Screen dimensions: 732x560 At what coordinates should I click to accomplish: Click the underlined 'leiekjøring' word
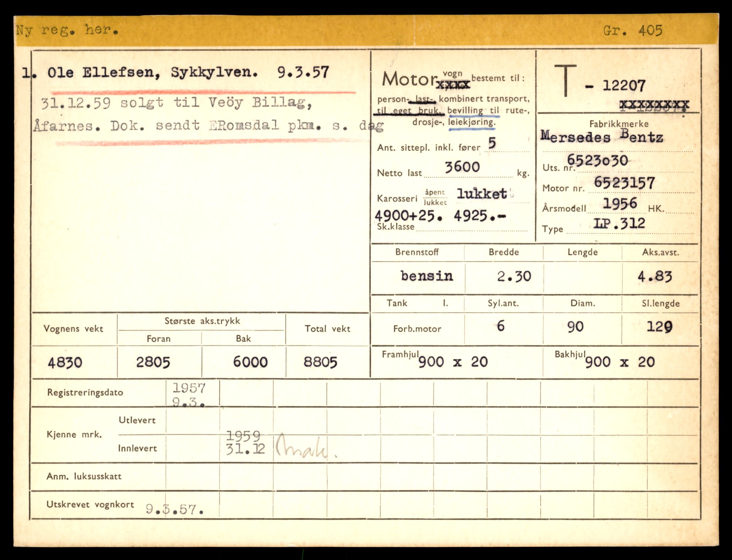(472, 122)
